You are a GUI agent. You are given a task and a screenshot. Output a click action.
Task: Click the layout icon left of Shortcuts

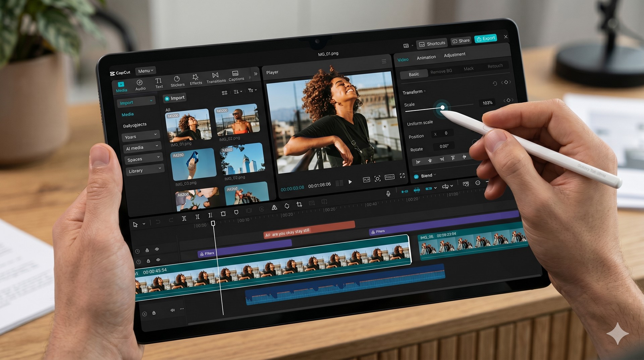pos(406,46)
